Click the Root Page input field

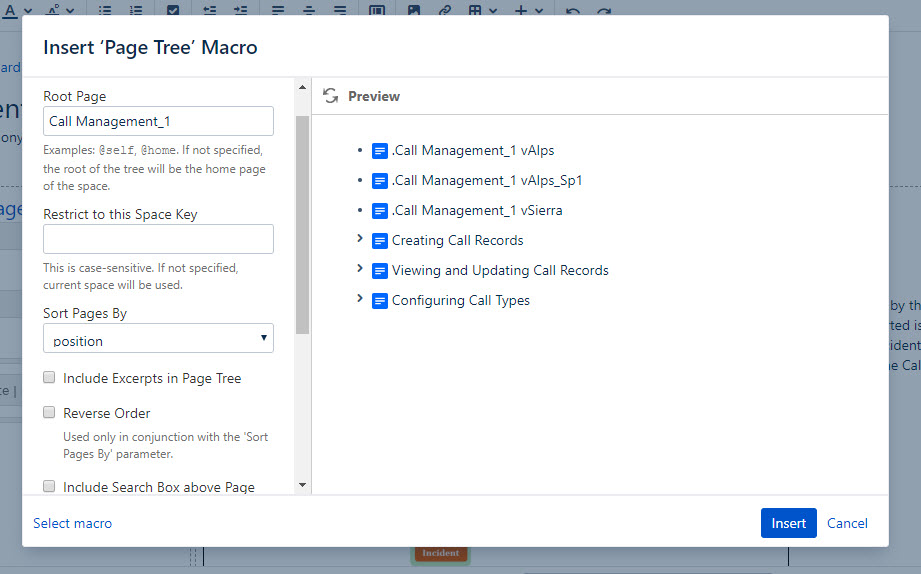[158, 121]
